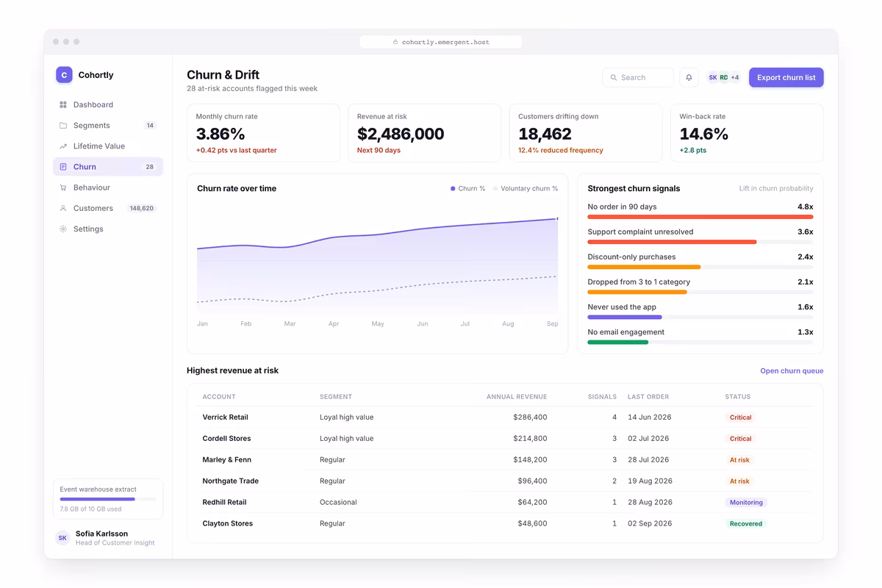Click the At risk badge for Northgate Trade
Image resolution: width=882 pixels, height=588 pixels.
pyautogui.click(x=739, y=481)
